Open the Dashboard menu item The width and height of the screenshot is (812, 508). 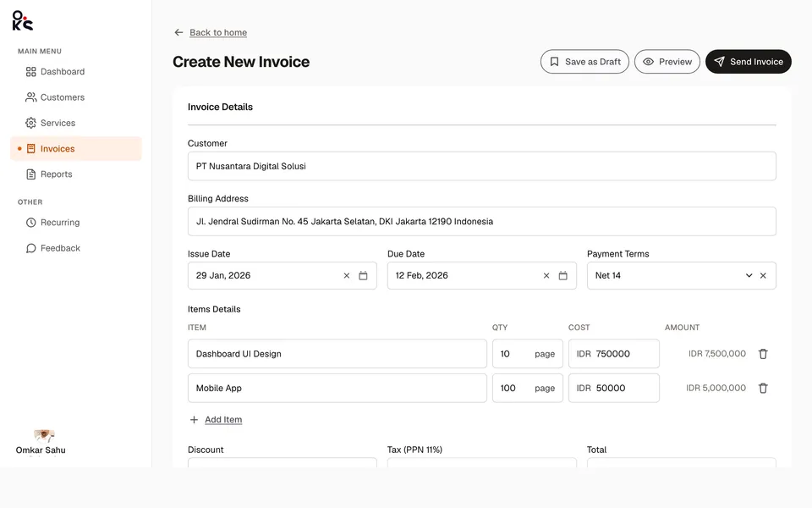click(75, 71)
